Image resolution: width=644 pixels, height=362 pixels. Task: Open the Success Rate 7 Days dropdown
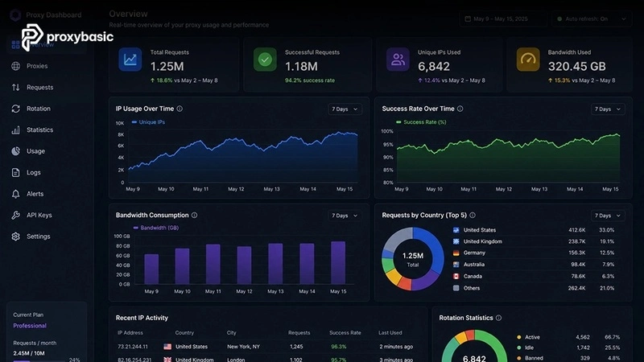[x=608, y=109]
